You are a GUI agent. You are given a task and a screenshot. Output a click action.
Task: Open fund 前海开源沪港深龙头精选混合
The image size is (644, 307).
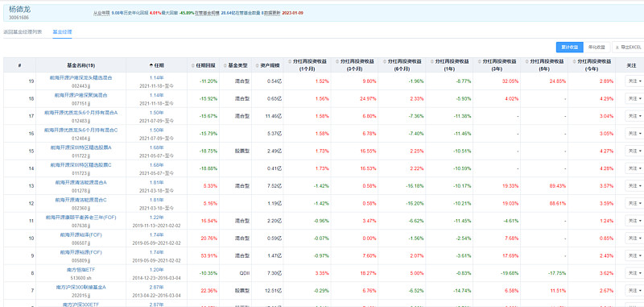pos(81,77)
